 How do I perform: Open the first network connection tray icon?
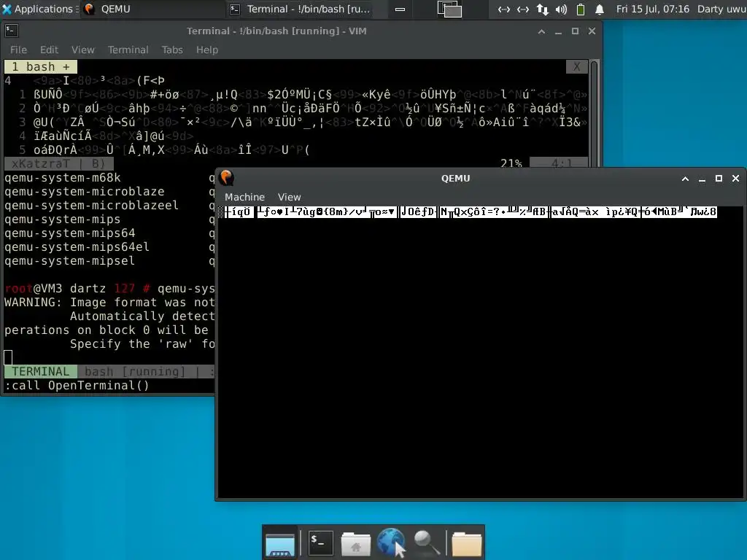pyautogui.click(x=504, y=9)
